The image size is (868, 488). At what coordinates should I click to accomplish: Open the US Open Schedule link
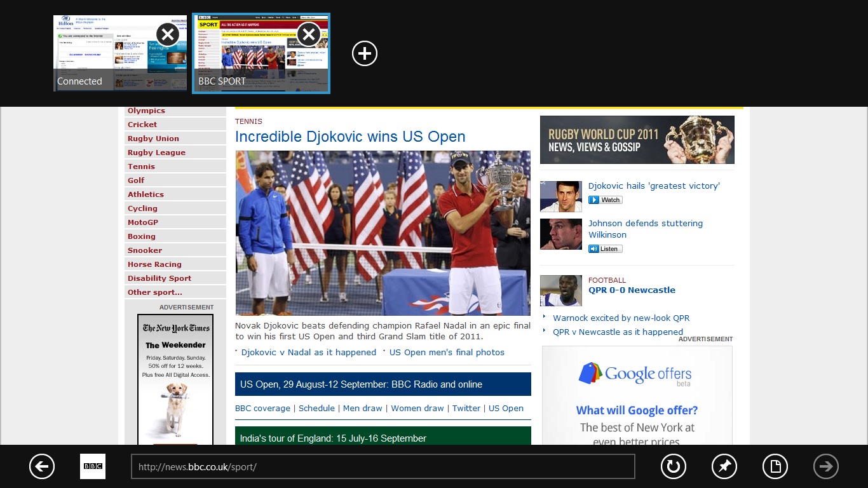coord(316,409)
